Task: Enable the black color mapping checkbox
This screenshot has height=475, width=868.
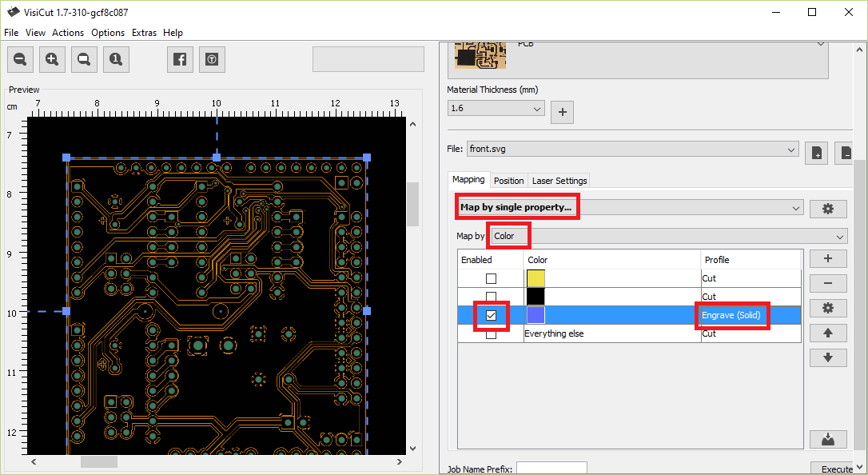Action: (491, 297)
